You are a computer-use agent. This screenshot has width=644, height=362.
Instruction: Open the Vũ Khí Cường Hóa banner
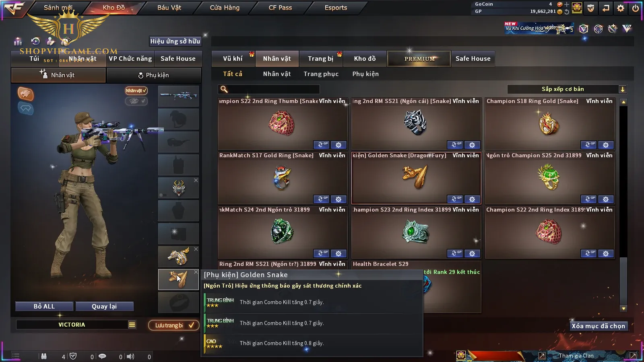tap(539, 28)
